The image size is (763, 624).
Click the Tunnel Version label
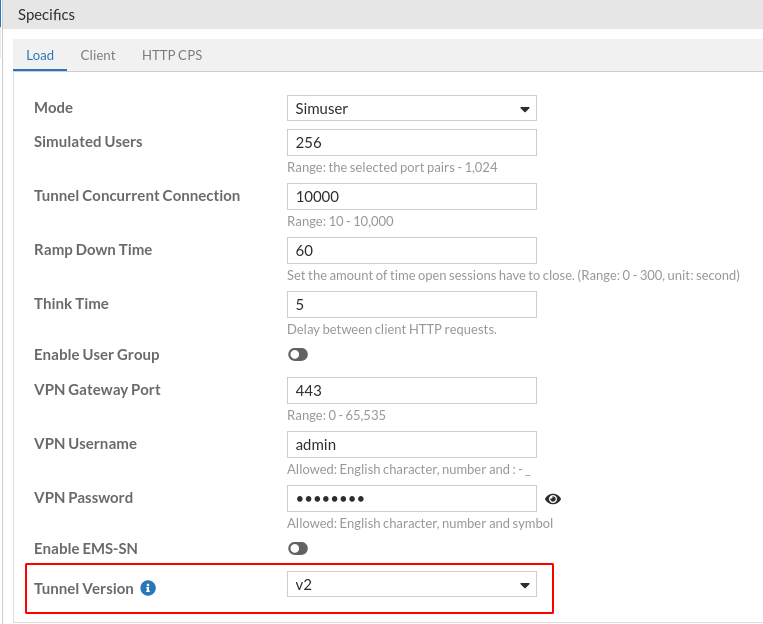pos(84,588)
